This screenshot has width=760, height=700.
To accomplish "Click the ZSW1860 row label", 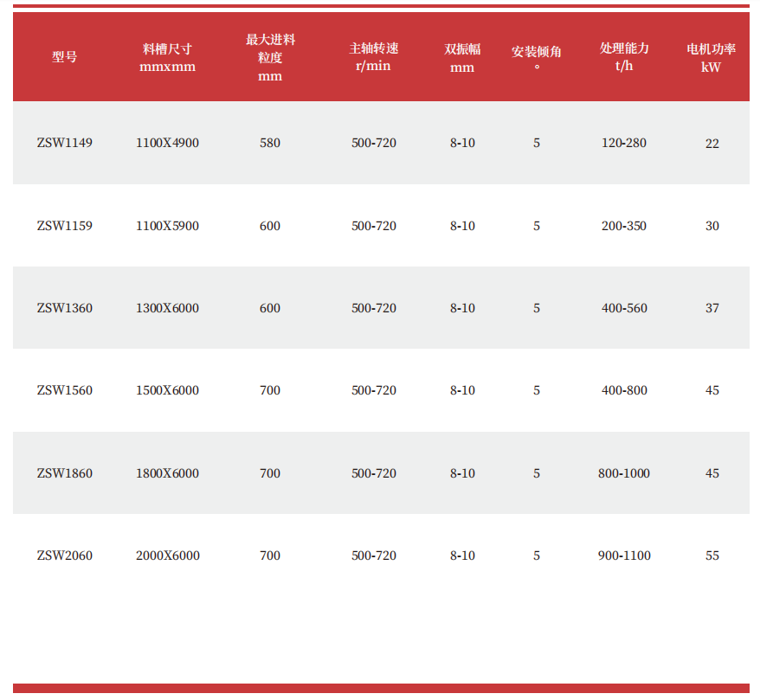I will [64, 473].
